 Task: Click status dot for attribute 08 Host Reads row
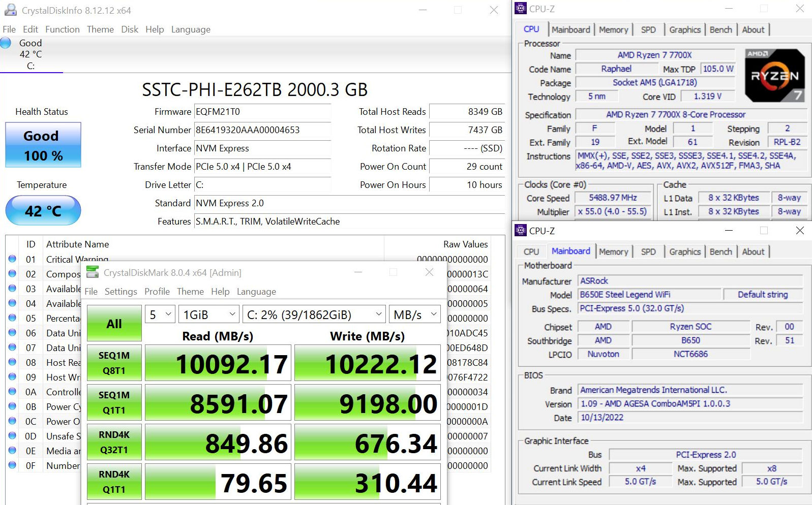[12, 362]
